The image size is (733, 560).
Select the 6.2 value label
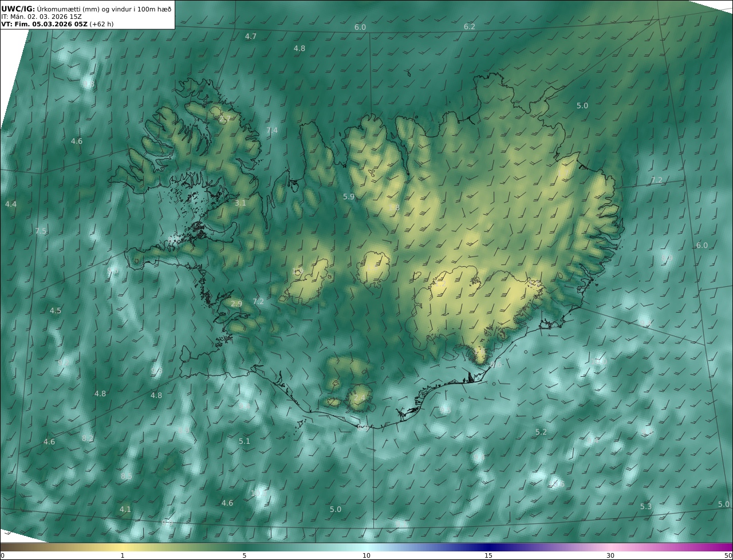tap(470, 27)
